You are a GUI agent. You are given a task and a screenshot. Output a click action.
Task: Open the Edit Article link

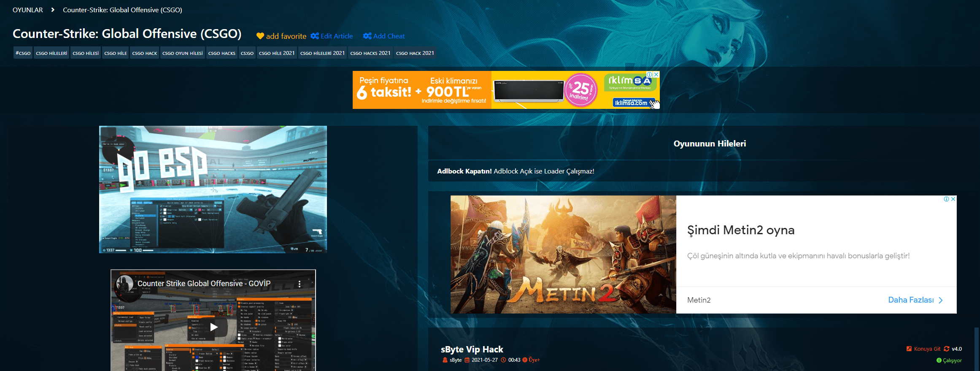[337, 36]
